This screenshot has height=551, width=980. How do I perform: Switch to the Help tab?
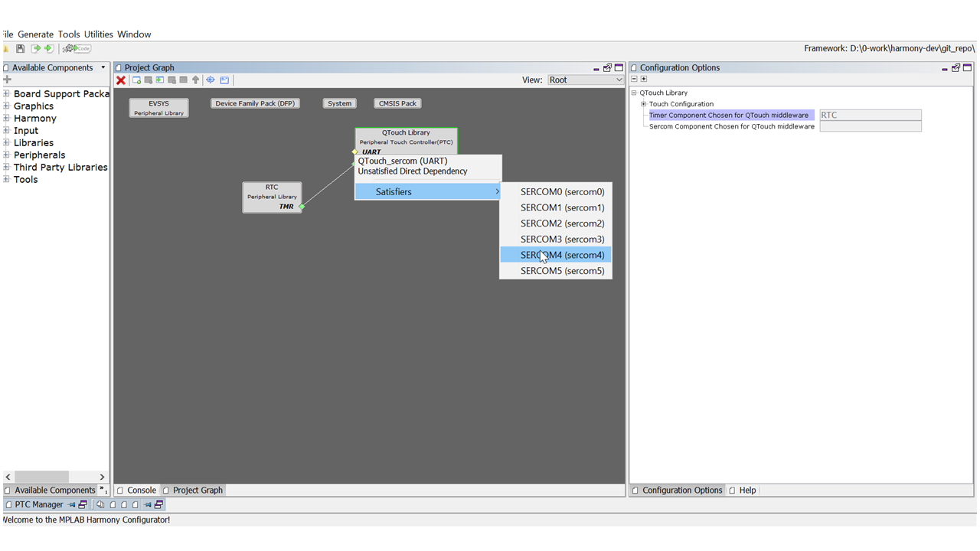click(x=746, y=491)
